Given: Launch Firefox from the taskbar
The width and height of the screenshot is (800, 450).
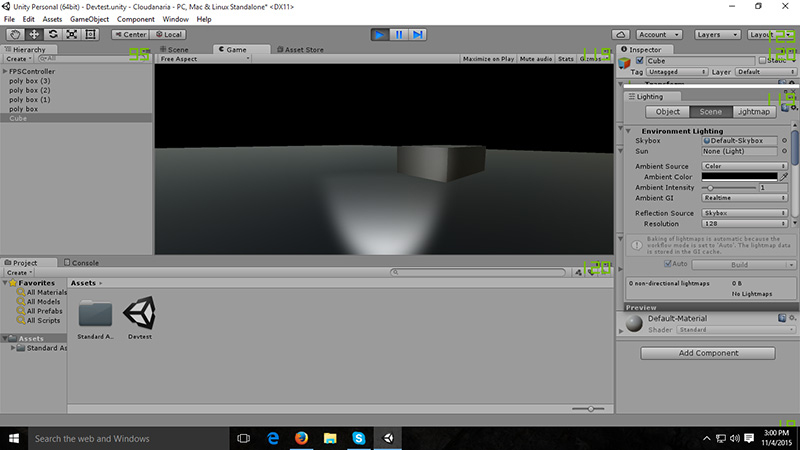Looking at the screenshot, I should 300,438.
